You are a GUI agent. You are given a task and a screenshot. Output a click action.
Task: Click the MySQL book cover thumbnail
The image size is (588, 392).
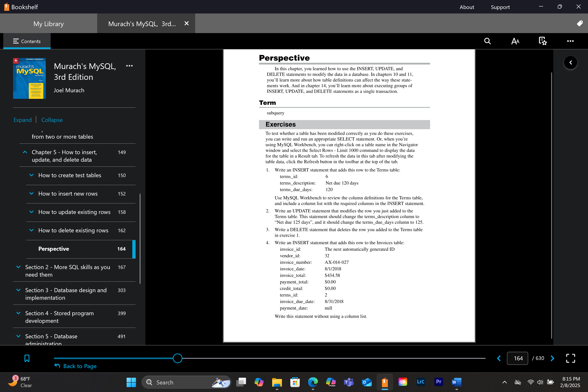point(29,78)
